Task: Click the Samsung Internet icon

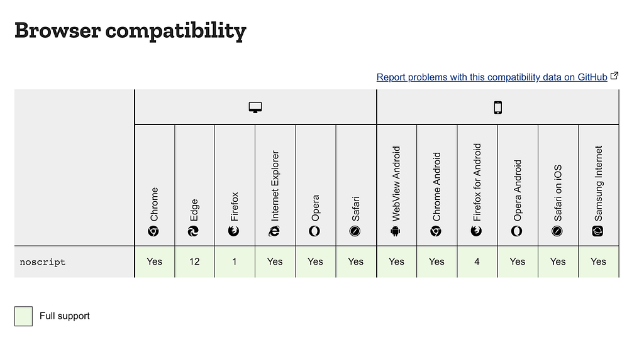Action: click(x=597, y=231)
